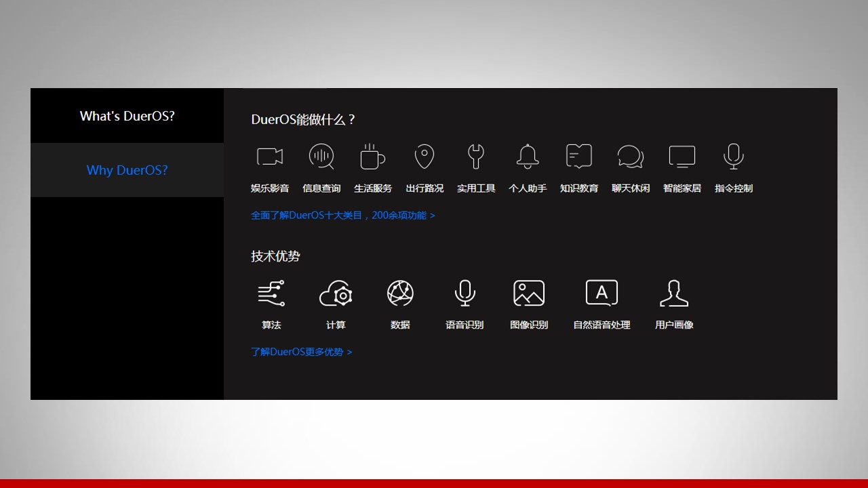Screen dimensions: 868x488
Task: Click the 个人助手 bell icon
Action: tap(528, 157)
